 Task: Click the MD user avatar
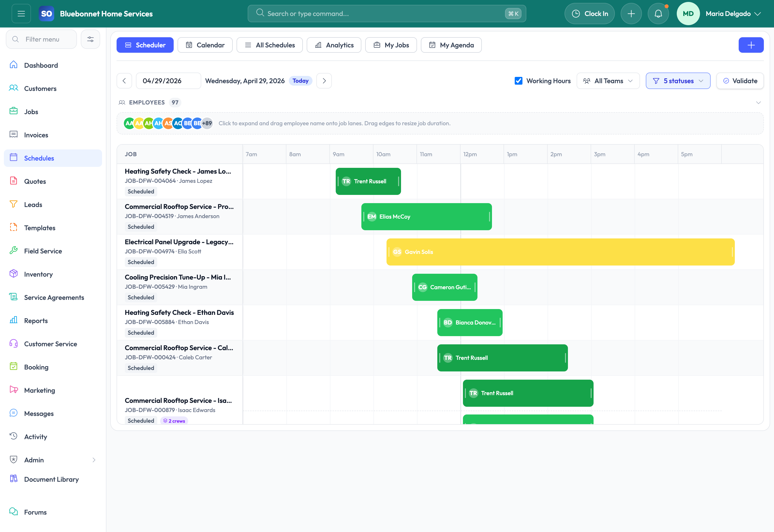click(x=688, y=14)
